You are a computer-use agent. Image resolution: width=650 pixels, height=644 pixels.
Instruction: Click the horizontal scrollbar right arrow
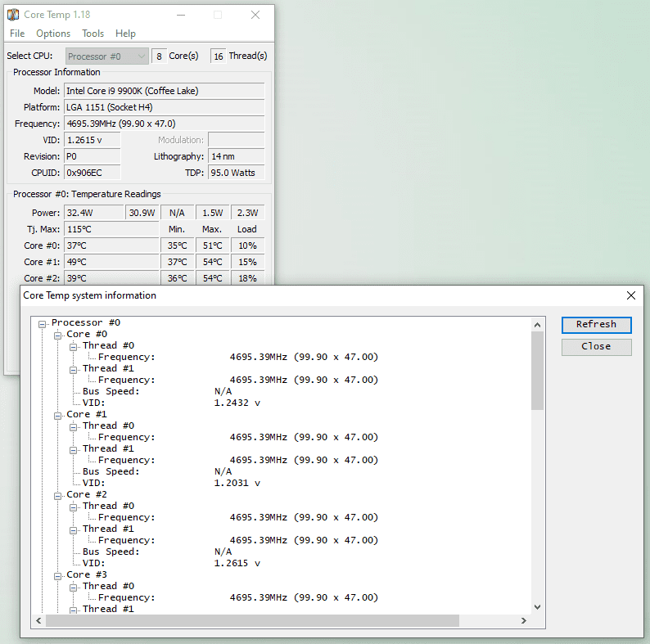pyautogui.click(x=524, y=620)
